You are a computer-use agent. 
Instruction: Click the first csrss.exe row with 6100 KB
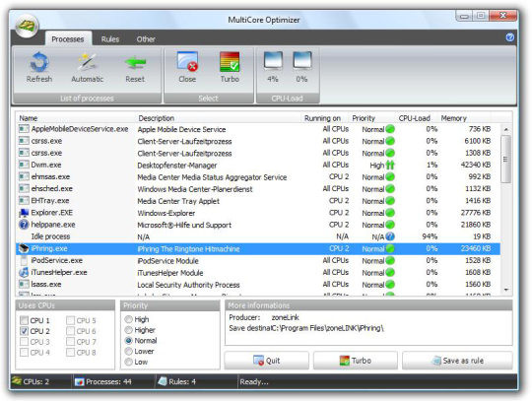click(258, 141)
